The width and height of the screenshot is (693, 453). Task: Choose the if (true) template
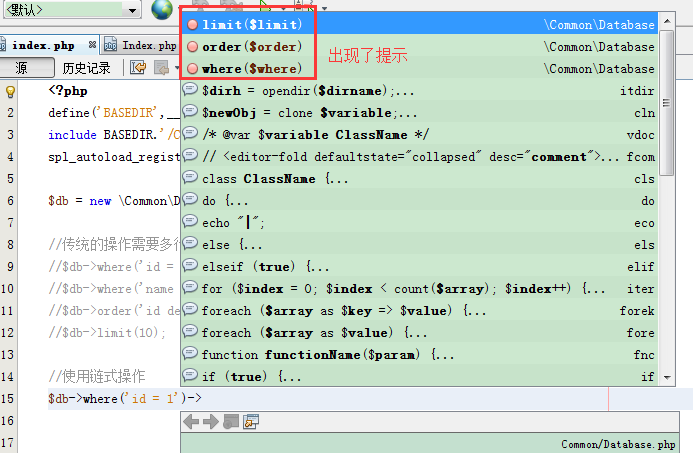(419, 376)
